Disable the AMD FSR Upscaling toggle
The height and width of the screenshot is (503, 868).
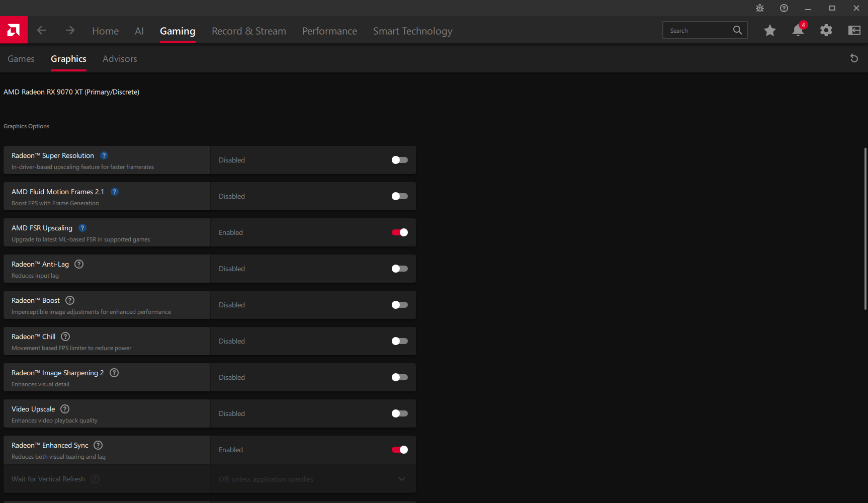pos(400,232)
